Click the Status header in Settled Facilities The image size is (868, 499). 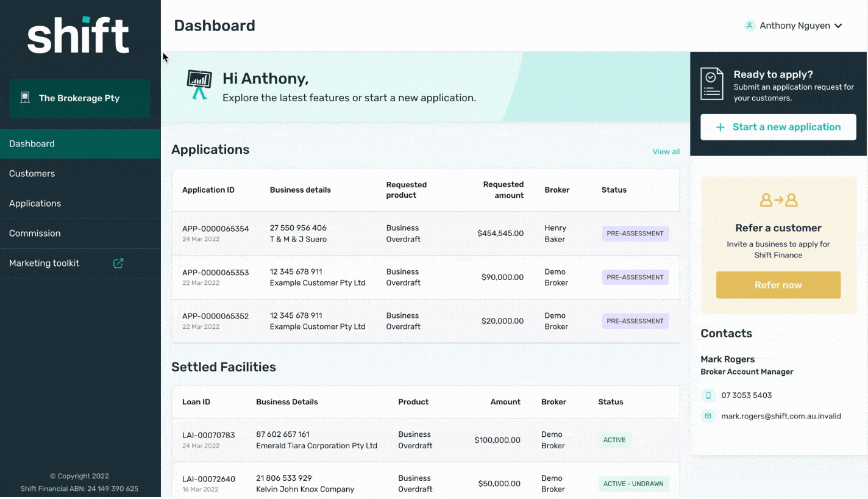click(x=611, y=402)
